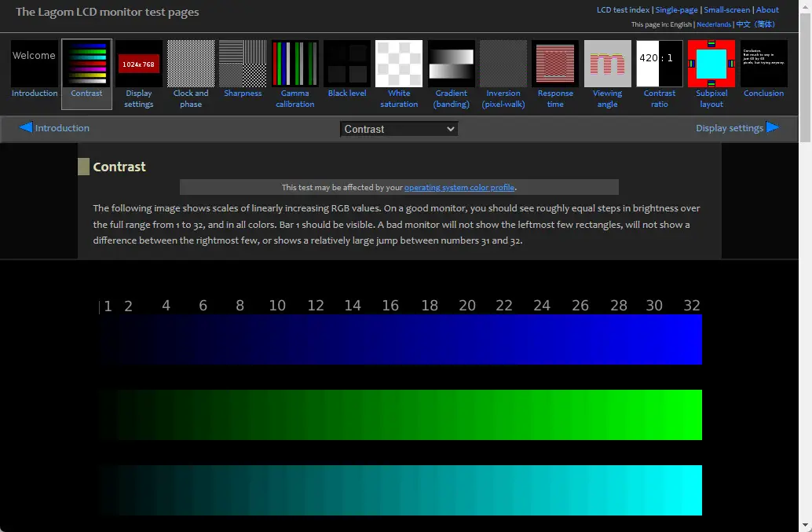
Task: Open the Single-page version link
Action: 676,10
